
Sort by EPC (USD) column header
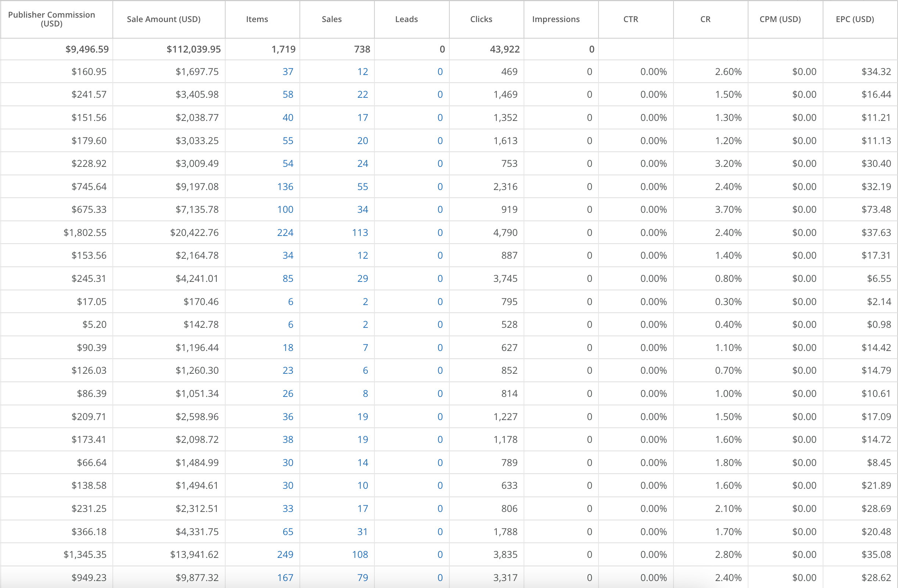pos(855,19)
